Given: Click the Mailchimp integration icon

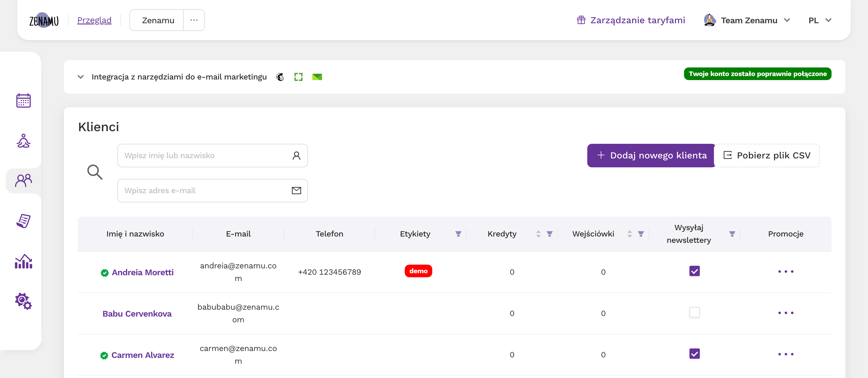Looking at the screenshot, I should (280, 77).
